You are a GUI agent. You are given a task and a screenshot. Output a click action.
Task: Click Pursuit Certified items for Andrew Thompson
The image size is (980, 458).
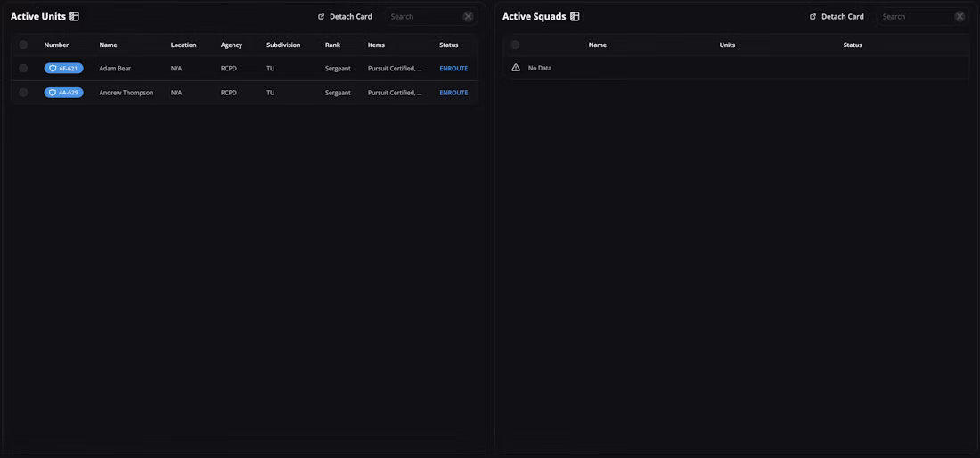point(395,93)
